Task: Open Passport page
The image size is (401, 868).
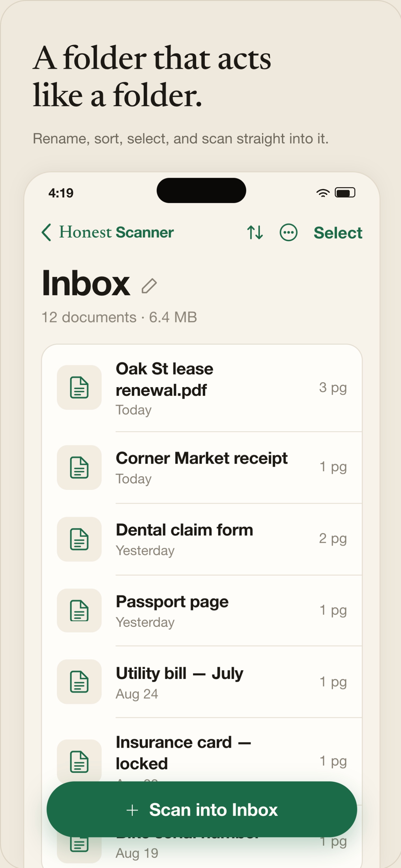Action: [x=202, y=611]
